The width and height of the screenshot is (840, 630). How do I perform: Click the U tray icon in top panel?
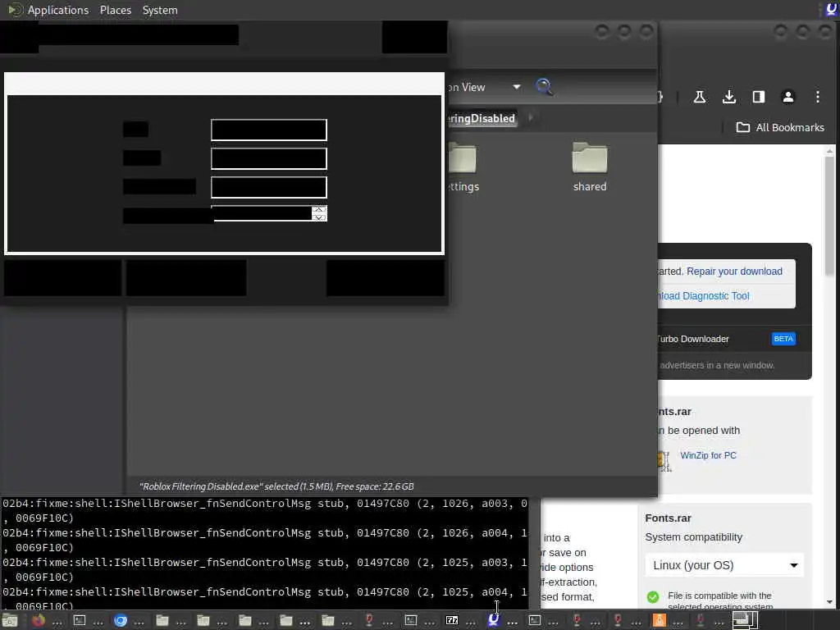(832, 10)
